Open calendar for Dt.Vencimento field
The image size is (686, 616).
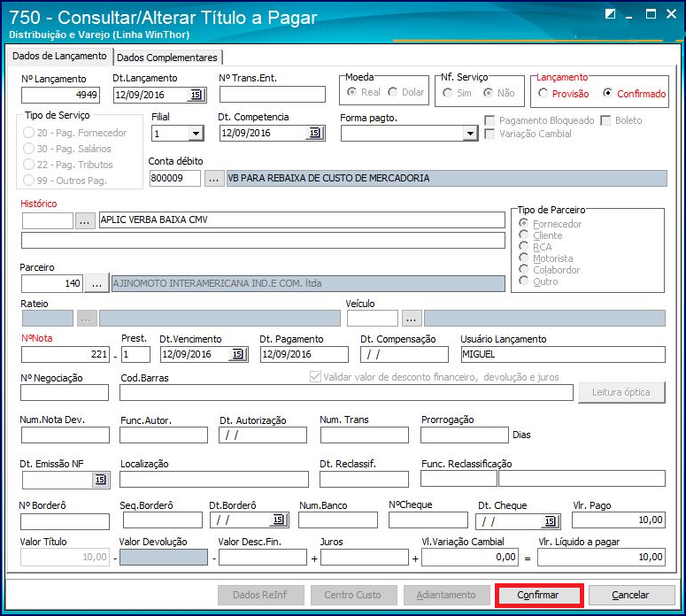[x=238, y=354]
